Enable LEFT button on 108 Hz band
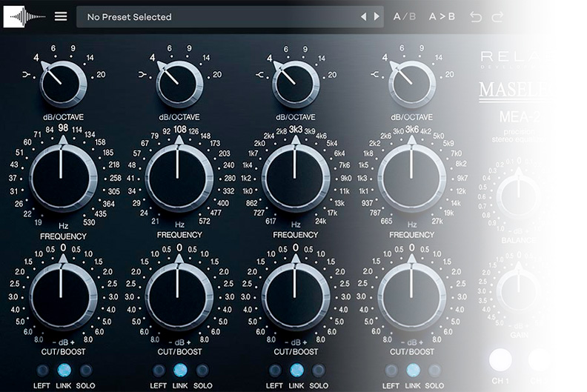Screen dimensions: 587x392 (159, 371)
